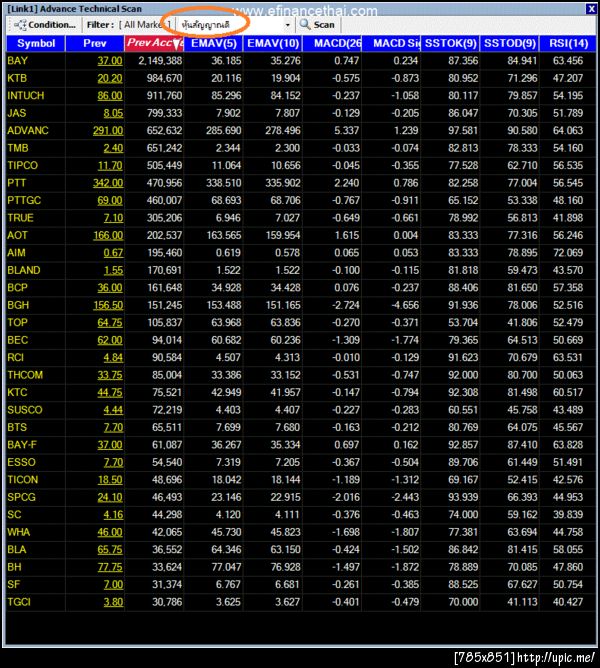This screenshot has width=600, height=668.
Task: Click the 97.581 SSTOK value for ADVANC
Action: click(x=463, y=131)
